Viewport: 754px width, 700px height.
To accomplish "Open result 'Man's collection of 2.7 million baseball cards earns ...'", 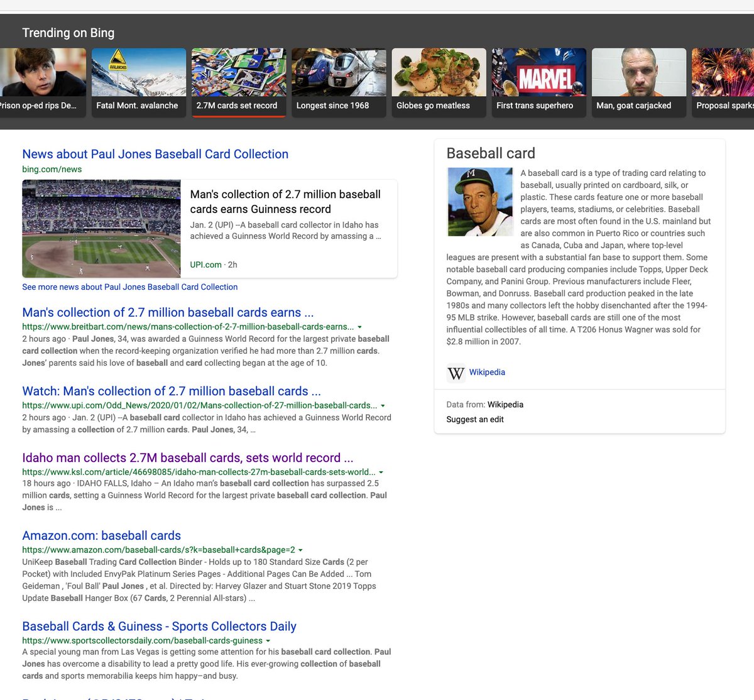I will click(168, 312).
